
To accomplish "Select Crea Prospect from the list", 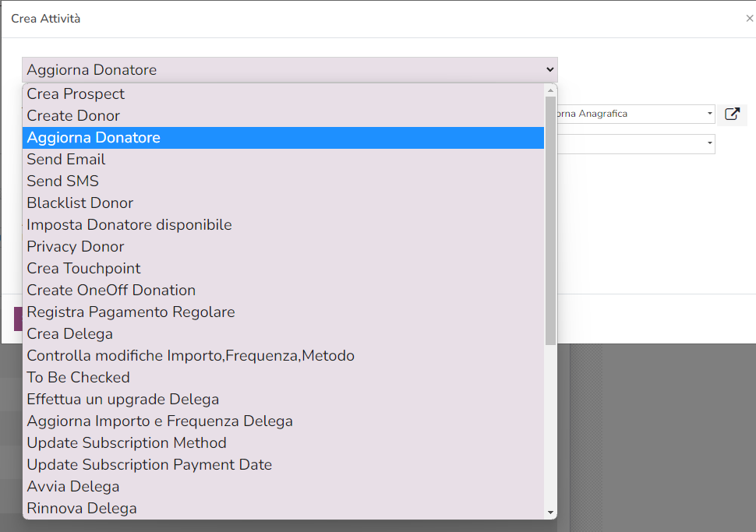I will 76,94.
